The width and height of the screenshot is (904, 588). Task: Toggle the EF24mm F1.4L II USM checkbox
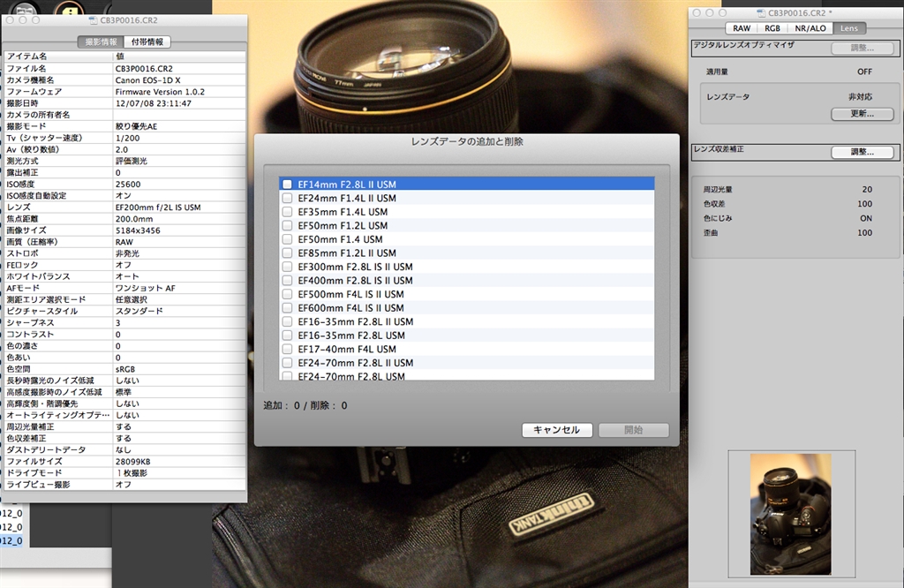click(x=287, y=198)
